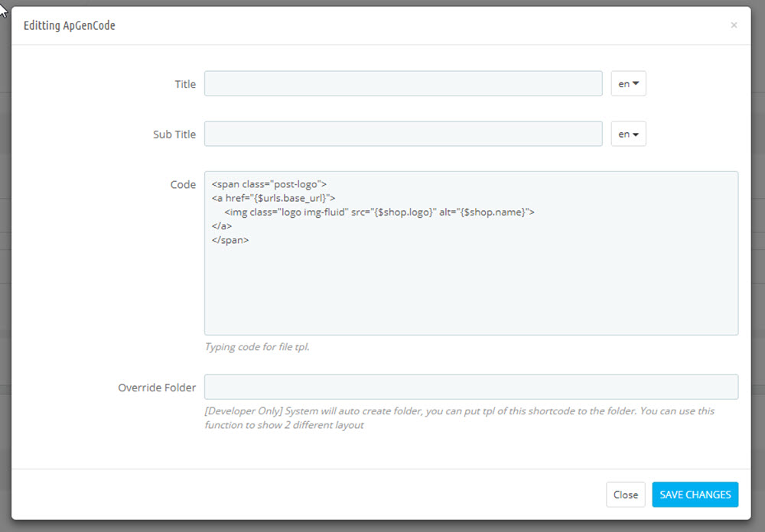Viewport: 765px width, 532px height.
Task: Expand the Sub Title language dropdown
Action: click(628, 134)
